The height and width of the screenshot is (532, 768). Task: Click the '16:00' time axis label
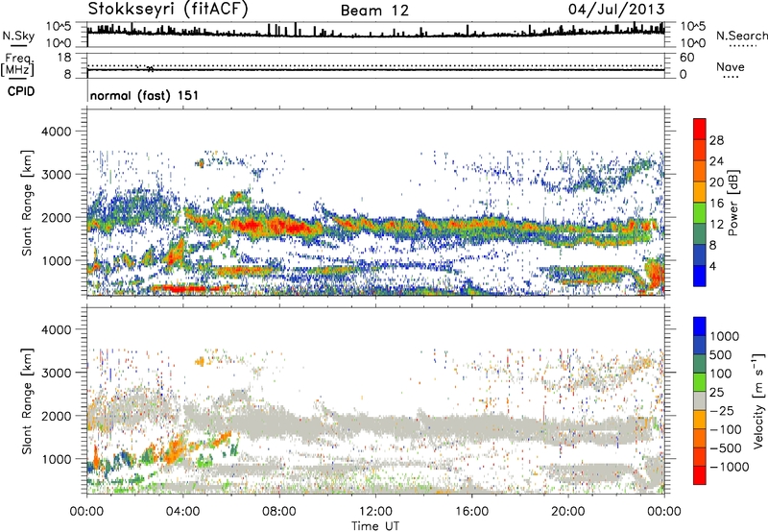click(x=471, y=512)
